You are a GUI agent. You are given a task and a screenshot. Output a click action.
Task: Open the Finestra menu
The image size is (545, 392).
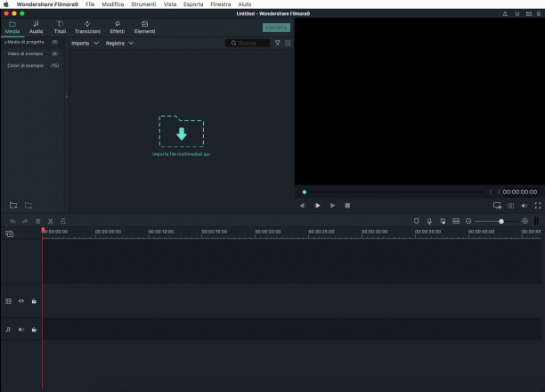coord(220,4)
